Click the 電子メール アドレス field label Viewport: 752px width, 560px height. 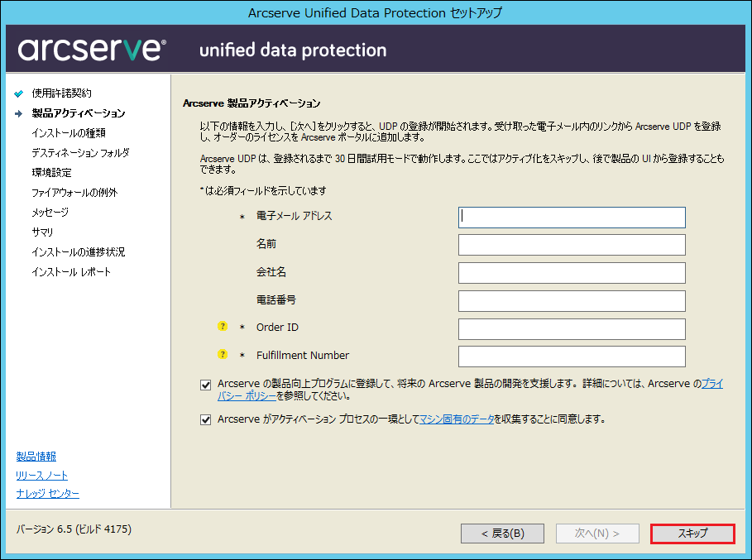pos(294,216)
